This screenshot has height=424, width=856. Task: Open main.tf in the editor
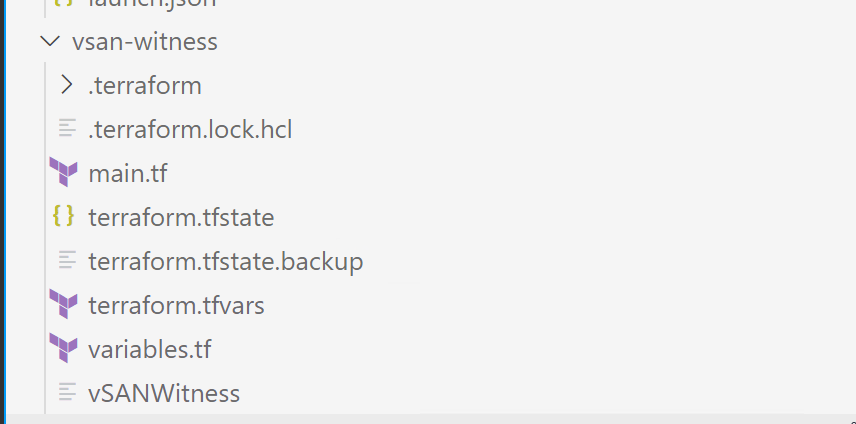127,174
